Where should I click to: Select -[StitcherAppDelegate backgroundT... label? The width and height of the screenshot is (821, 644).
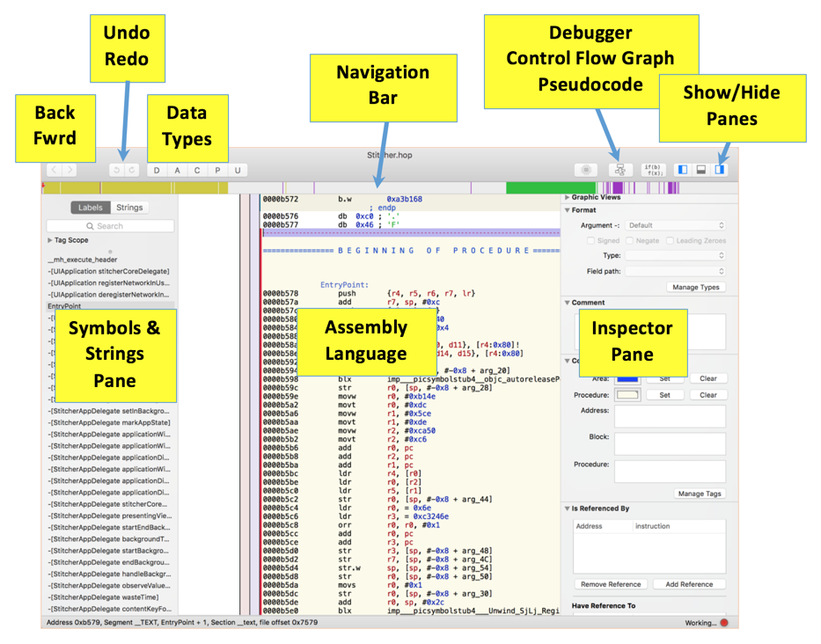109,538
